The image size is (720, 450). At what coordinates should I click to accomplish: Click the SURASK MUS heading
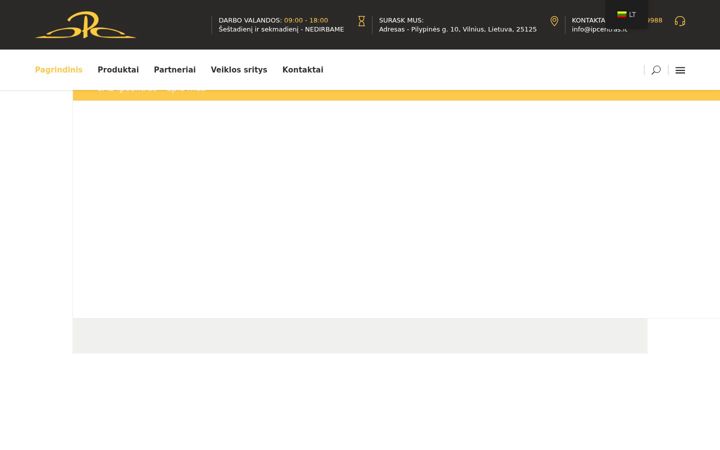[x=401, y=20]
